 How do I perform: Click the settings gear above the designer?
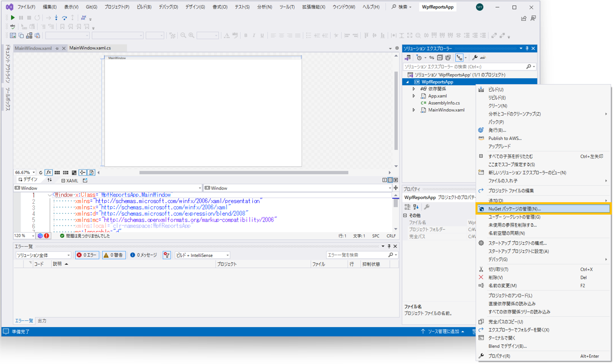397,48
